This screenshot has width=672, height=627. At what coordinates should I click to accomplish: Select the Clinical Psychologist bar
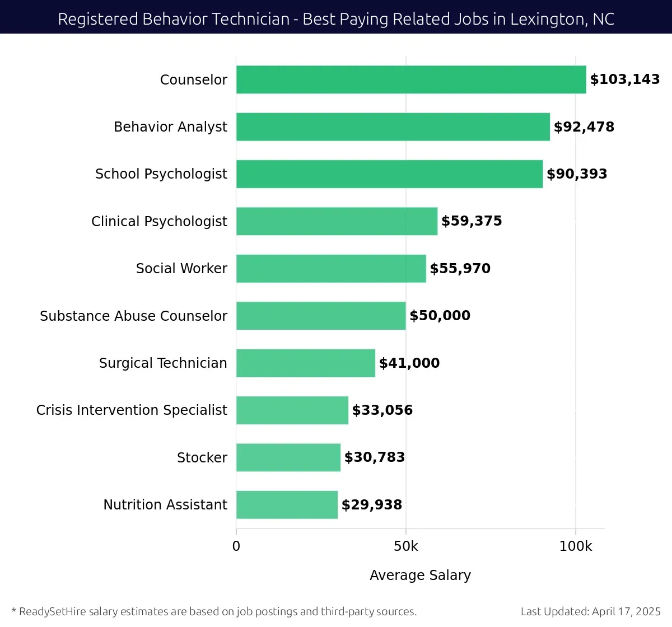click(x=336, y=221)
